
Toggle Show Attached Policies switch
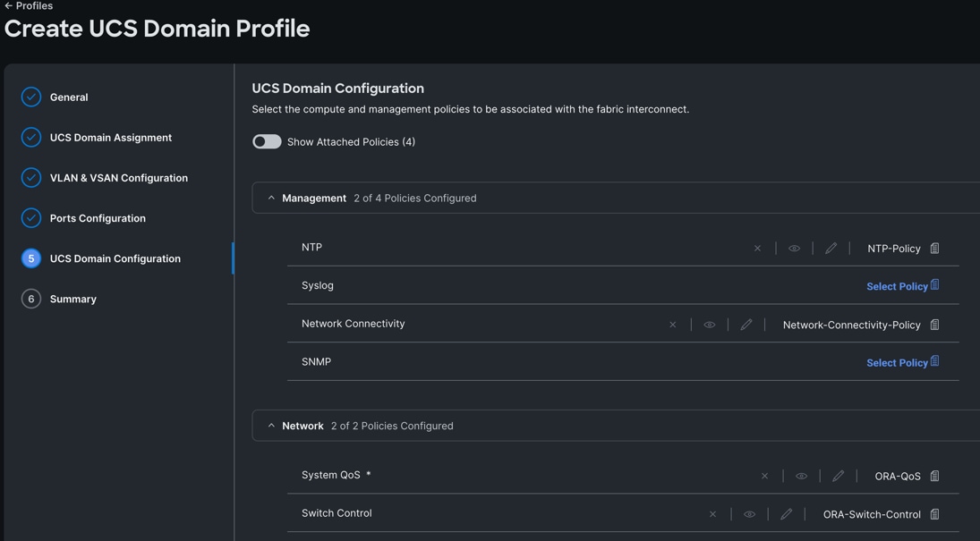[267, 142]
